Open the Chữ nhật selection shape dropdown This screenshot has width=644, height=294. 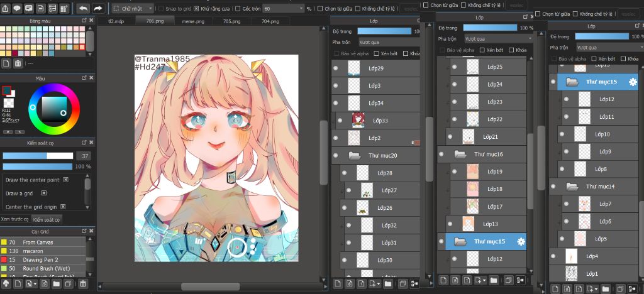(133, 9)
